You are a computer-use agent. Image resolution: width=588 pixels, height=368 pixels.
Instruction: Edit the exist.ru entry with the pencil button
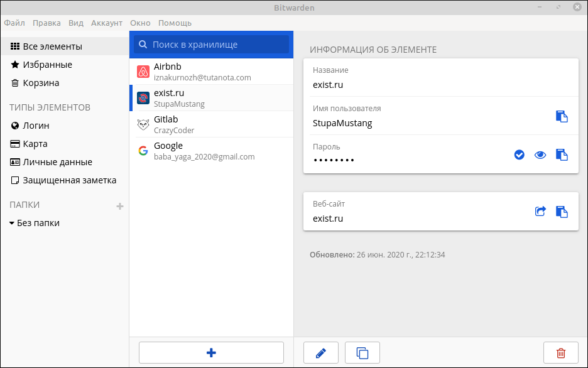(x=321, y=352)
